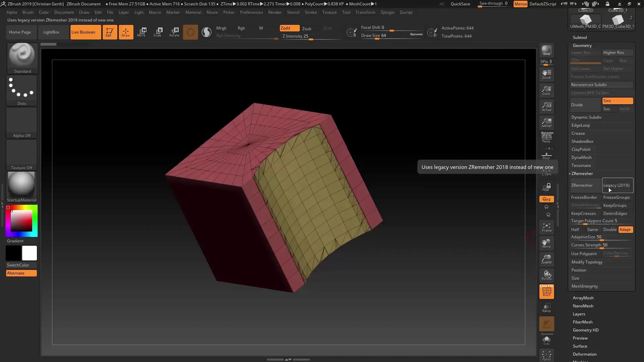Select the Rotate tool in top toolbar
Image resolution: width=644 pixels, height=362 pixels.
[174, 32]
